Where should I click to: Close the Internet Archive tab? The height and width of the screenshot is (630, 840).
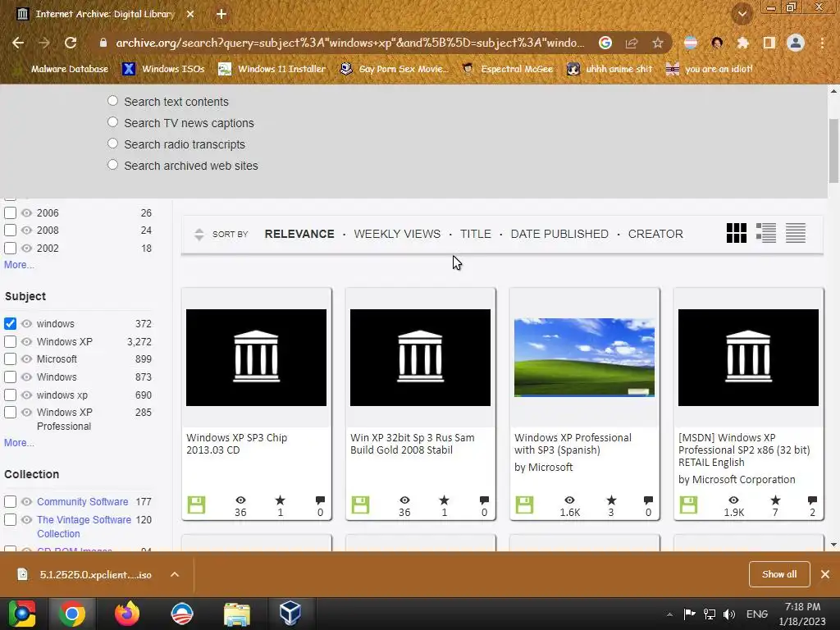click(190, 14)
